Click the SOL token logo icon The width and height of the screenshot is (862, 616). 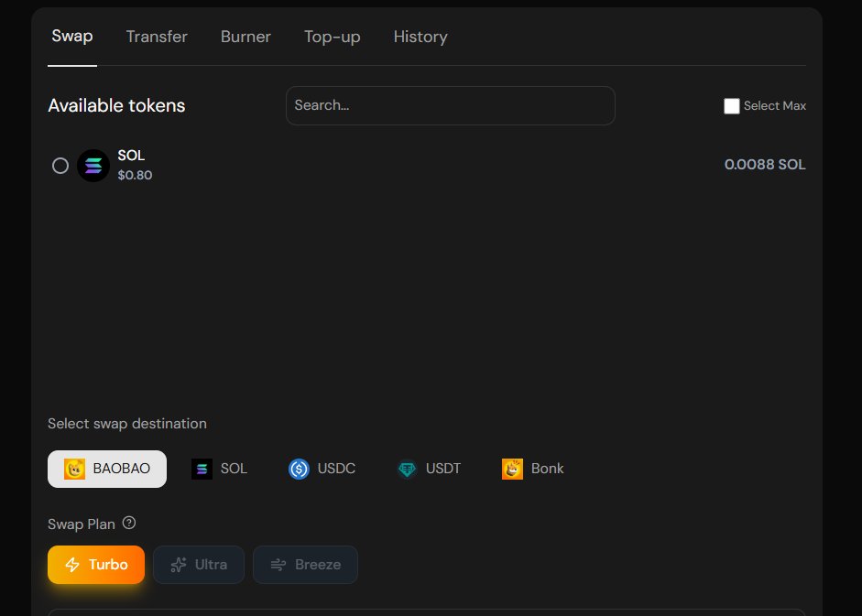click(93, 166)
